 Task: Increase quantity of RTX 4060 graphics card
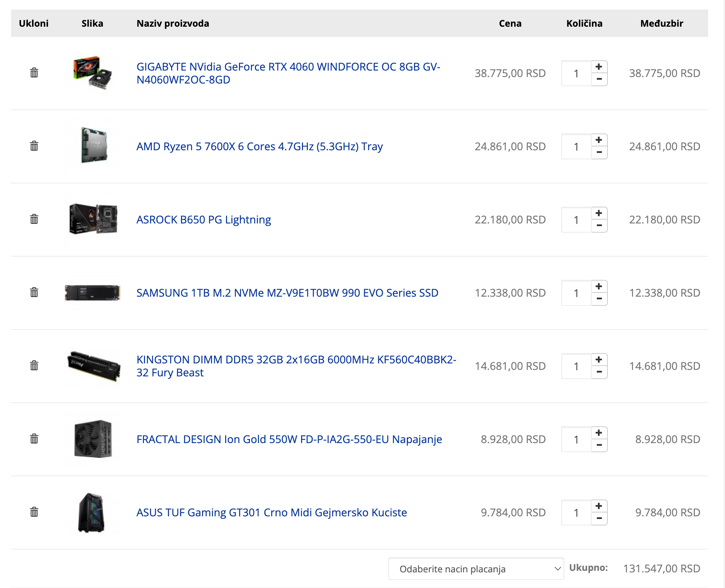click(x=599, y=67)
